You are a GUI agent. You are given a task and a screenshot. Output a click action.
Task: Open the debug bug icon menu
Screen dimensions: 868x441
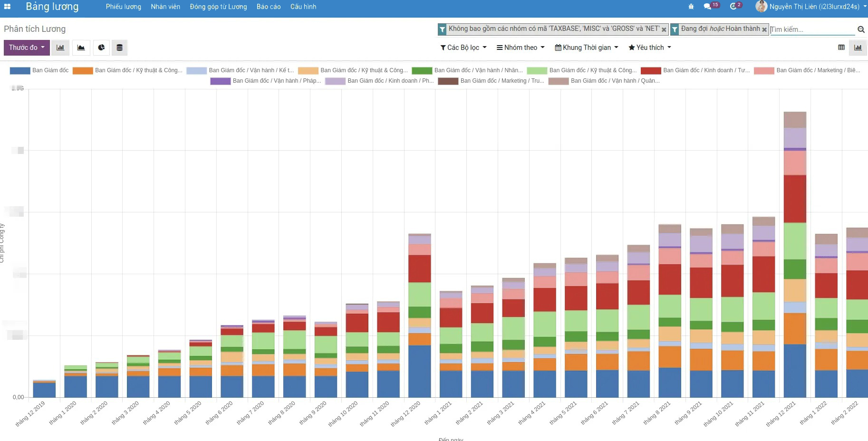[x=691, y=7]
